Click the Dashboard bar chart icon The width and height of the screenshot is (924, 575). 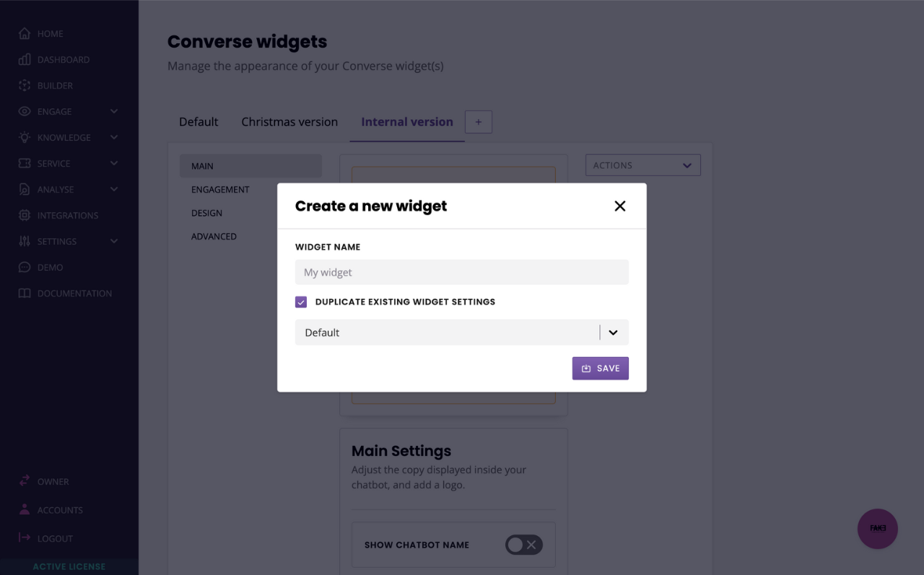(x=25, y=60)
